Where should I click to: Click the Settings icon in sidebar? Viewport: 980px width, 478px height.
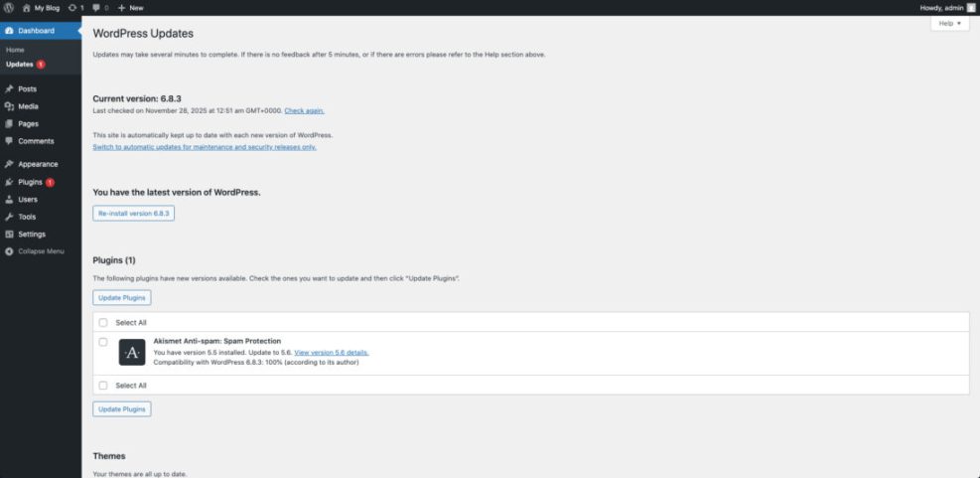9,234
